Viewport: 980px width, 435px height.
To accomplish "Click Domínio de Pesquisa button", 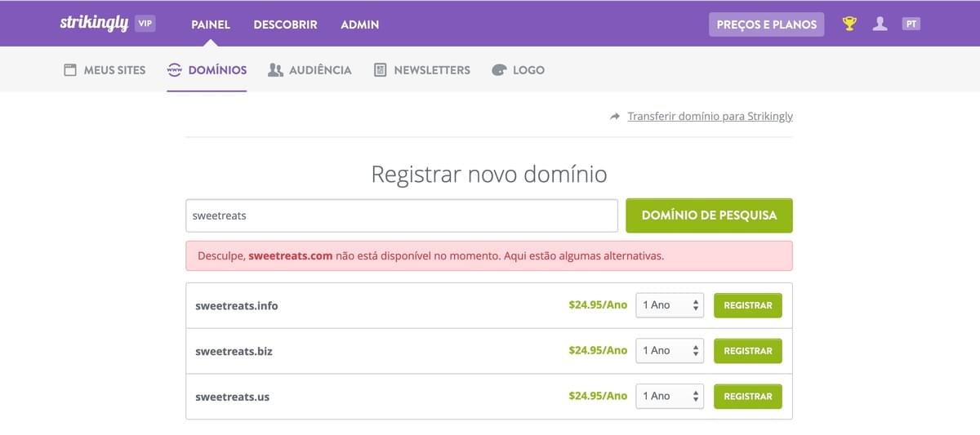I will point(709,215).
